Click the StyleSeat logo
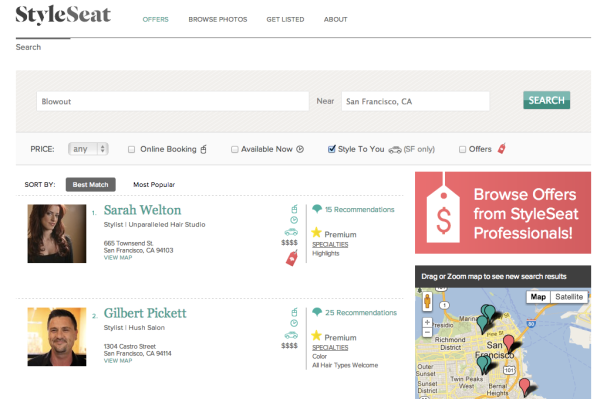 coord(63,15)
